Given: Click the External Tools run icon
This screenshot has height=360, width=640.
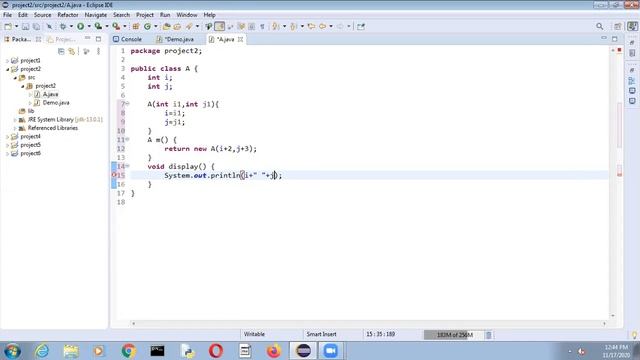Looking at the screenshot, I should (116, 27).
